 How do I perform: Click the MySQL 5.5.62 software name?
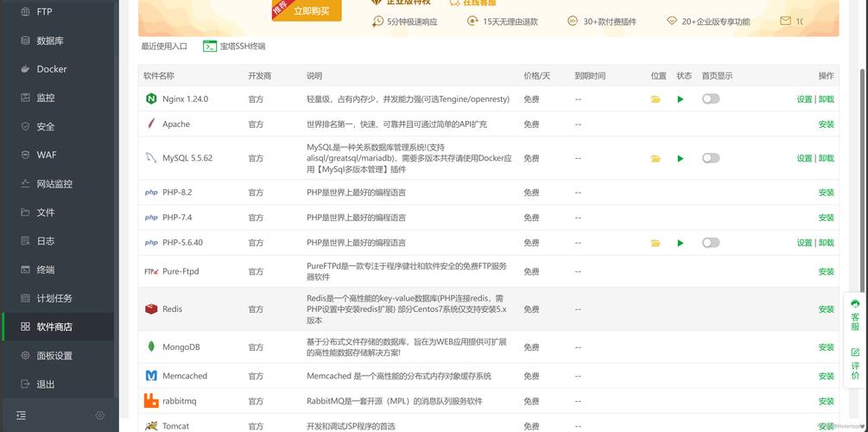[187, 158]
